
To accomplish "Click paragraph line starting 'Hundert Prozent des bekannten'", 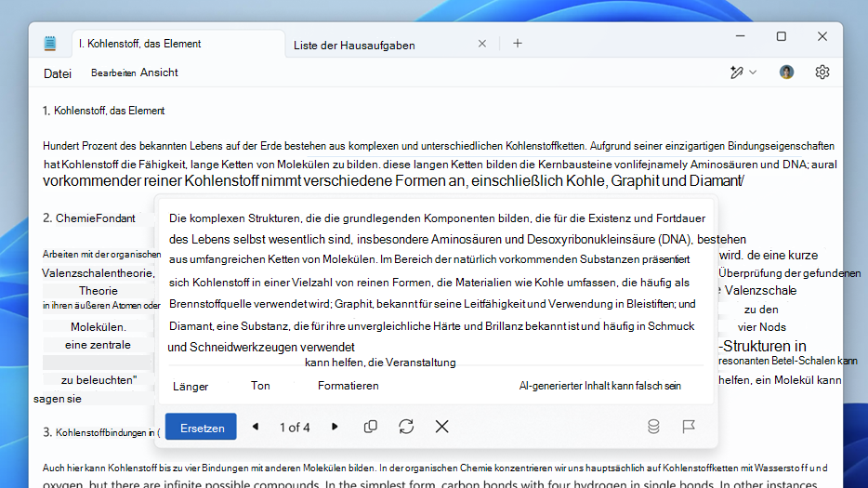I will tap(439, 146).
